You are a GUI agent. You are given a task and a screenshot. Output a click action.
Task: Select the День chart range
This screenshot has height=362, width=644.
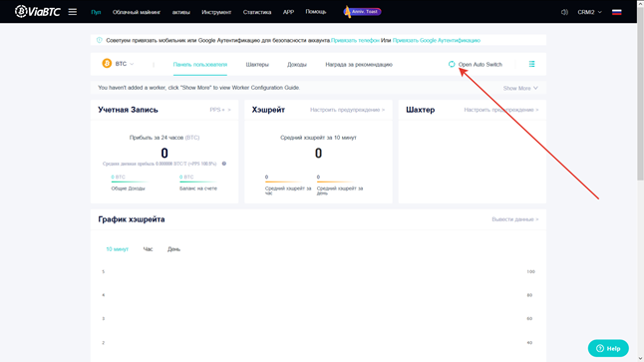point(173,249)
